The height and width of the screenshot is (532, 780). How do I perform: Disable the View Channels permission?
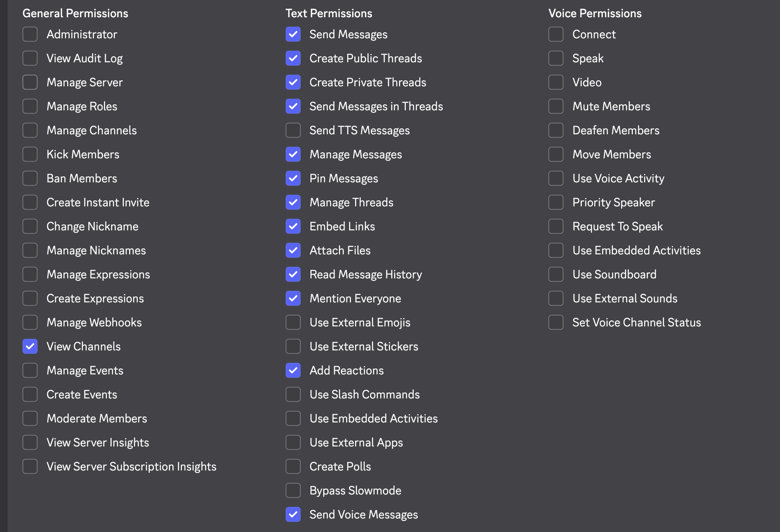pos(30,346)
